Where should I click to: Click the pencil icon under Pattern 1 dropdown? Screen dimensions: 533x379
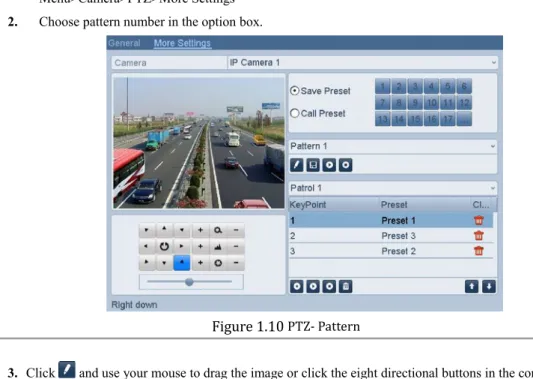[x=297, y=165]
